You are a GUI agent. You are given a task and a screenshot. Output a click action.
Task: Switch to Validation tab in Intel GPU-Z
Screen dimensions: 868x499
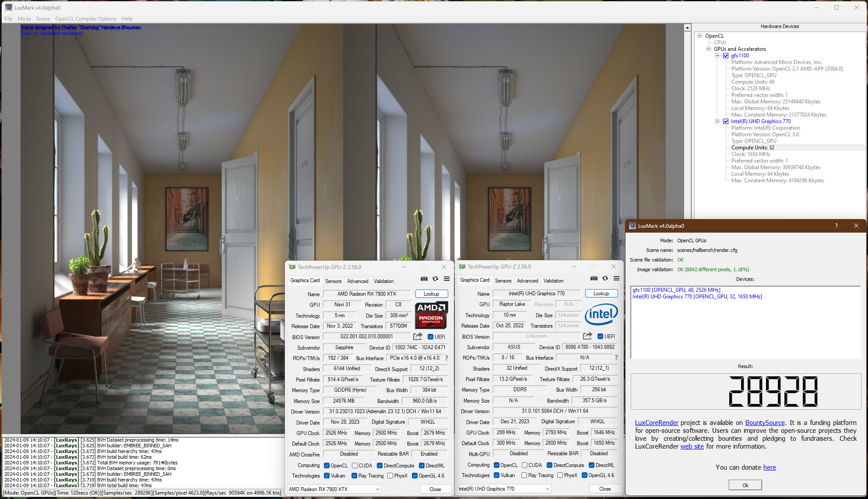[x=553, y=280]
